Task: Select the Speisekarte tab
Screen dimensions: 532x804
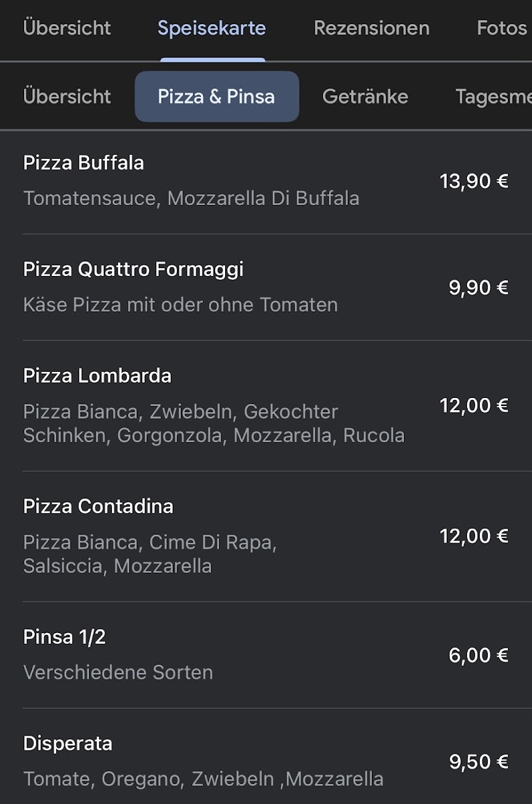Action: click(212, 28)
